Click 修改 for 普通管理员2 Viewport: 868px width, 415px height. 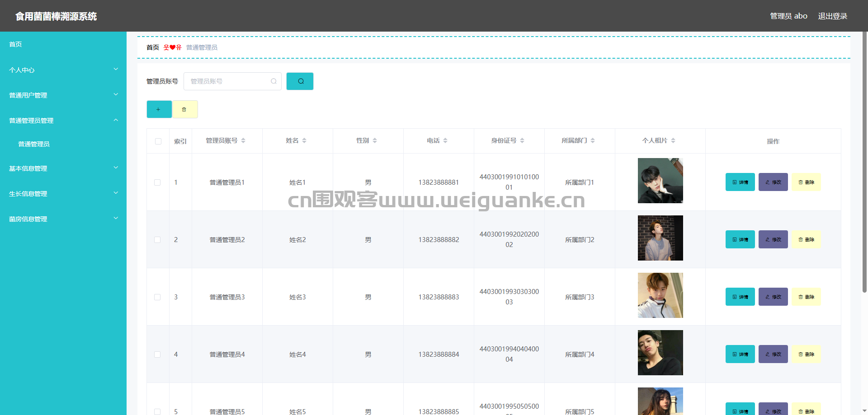pos(773,239)
